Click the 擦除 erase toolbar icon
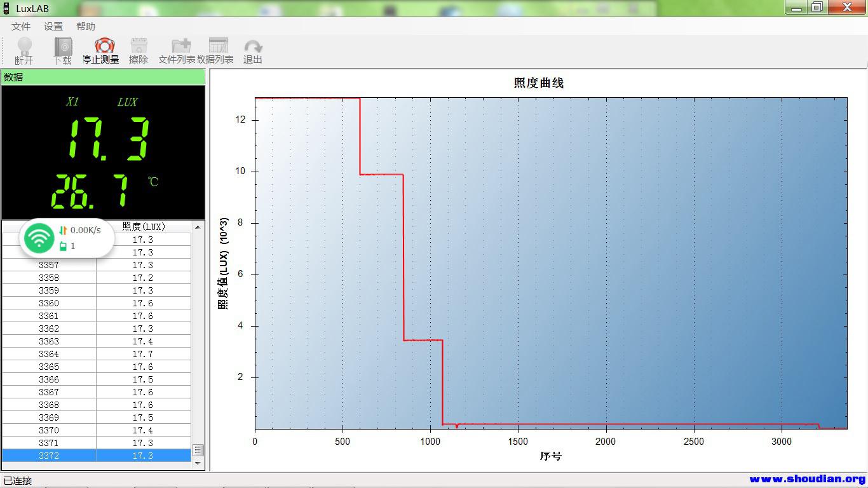 click(139, 51)
